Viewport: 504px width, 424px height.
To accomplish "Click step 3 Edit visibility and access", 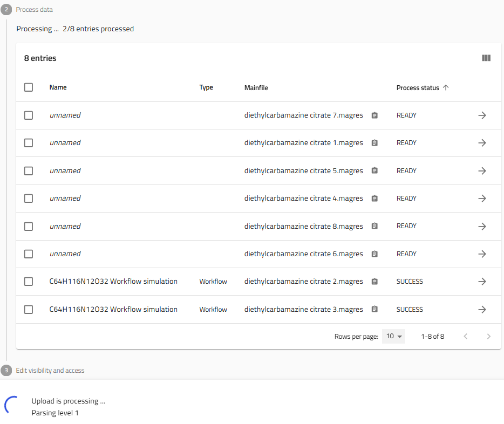I will [x=50, y=371].
